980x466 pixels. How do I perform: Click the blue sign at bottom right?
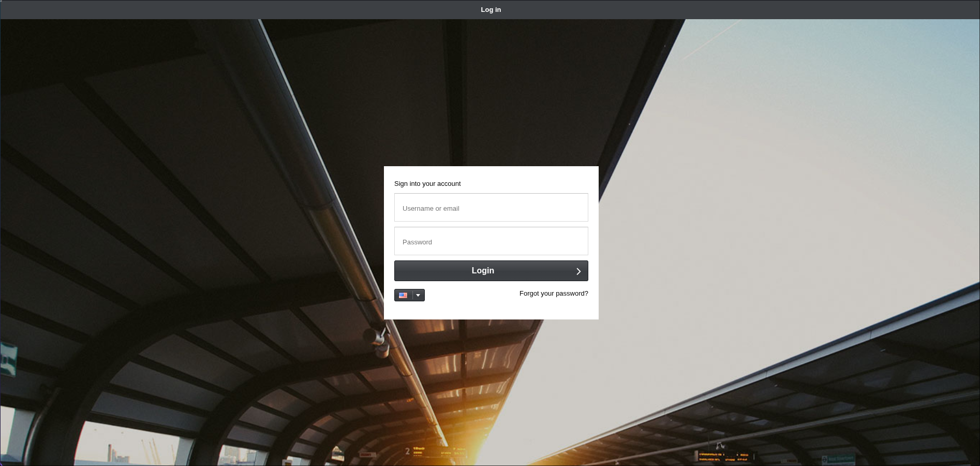tap(838, 459)
